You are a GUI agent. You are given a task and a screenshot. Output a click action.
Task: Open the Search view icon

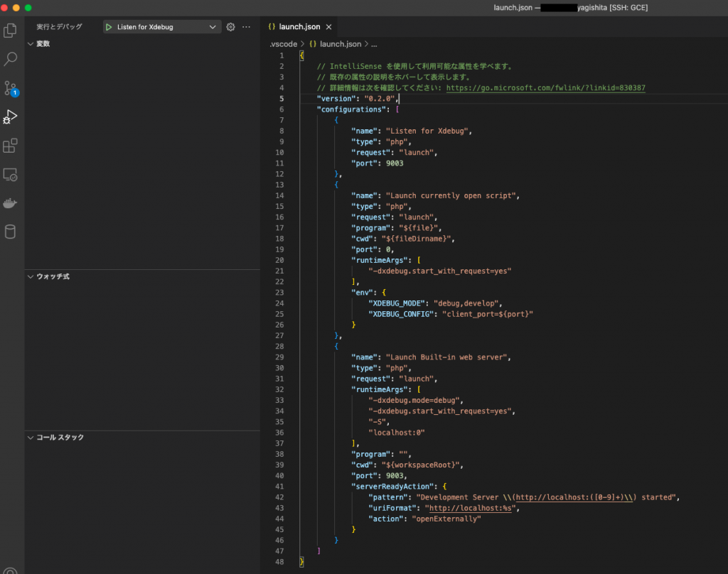11,59
